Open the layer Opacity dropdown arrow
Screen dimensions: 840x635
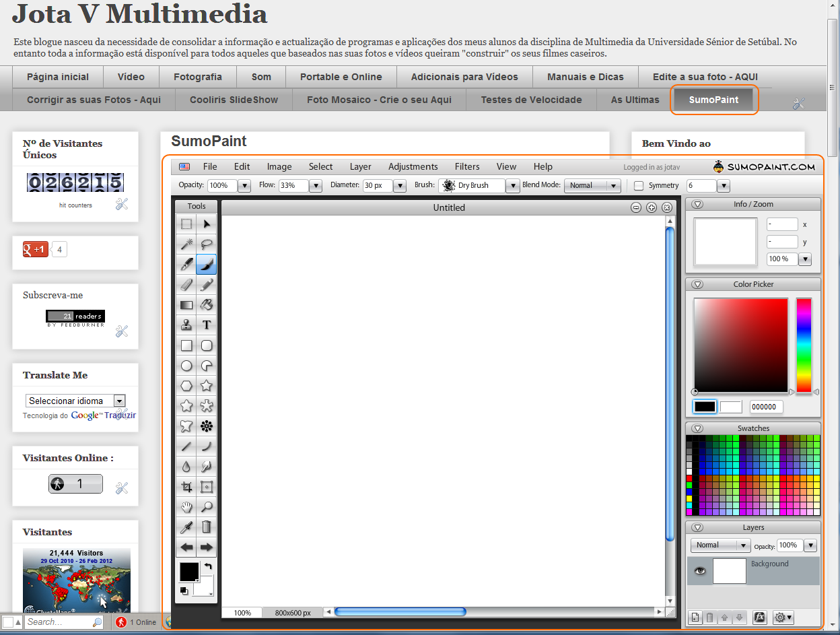pyautogui.click(x=810, y=545)
